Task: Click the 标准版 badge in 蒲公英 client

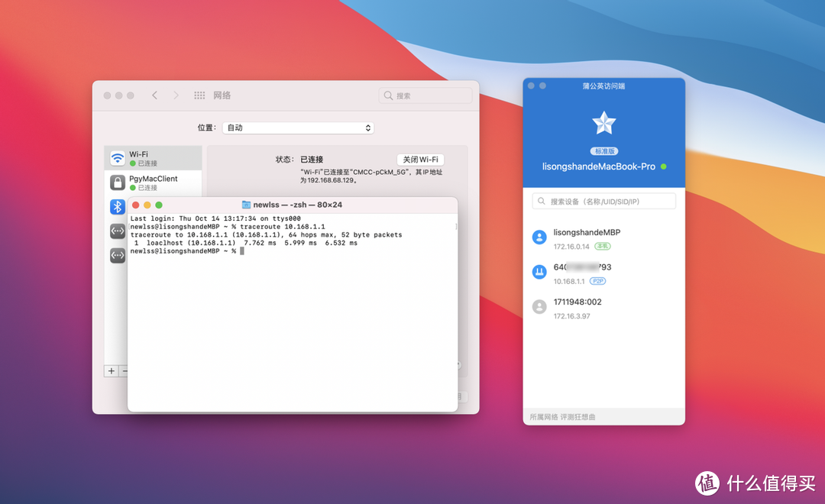Action: point(604,151)
